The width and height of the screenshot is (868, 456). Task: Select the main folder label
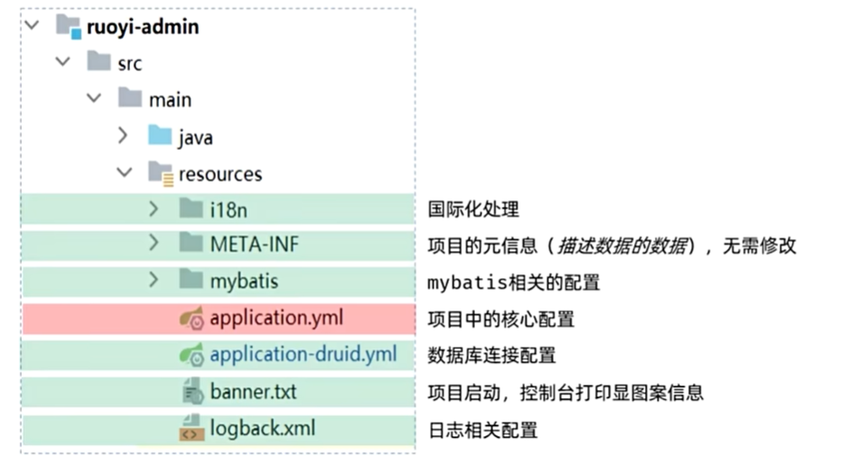tap(170, 99)
